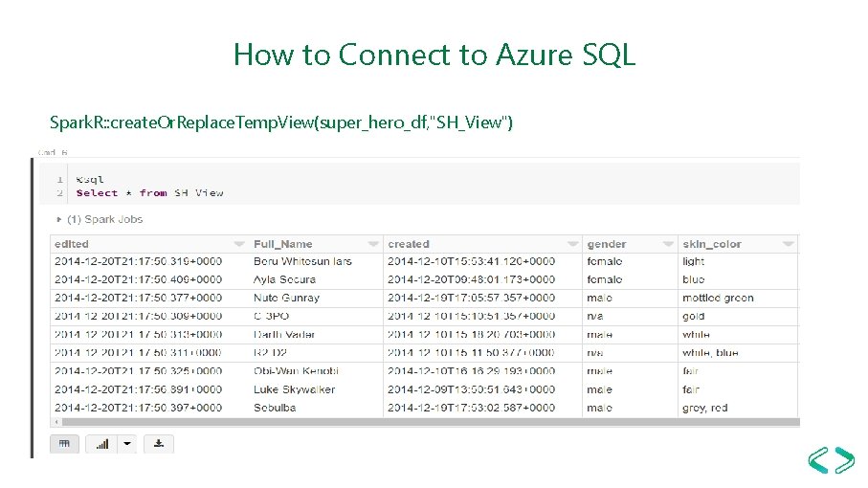Screen dimensions: 868x488
Task: Click the C-3PO cell
Action: pyautogui.click(x=271, y=316)
